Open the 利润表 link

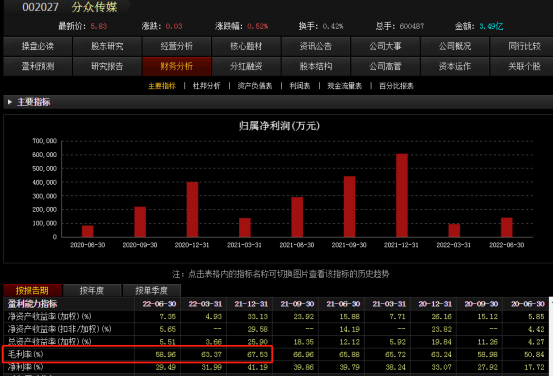click(x=300, y=86)
